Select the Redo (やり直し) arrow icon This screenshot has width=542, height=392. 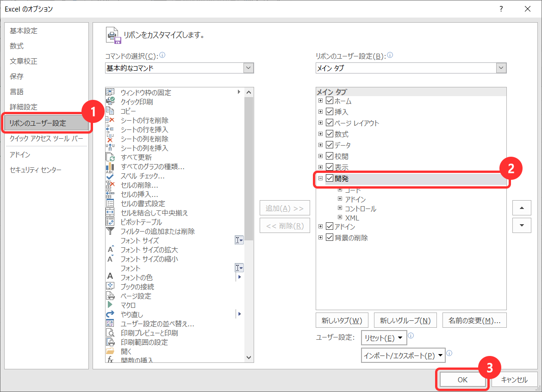click(x=110, y=314)
